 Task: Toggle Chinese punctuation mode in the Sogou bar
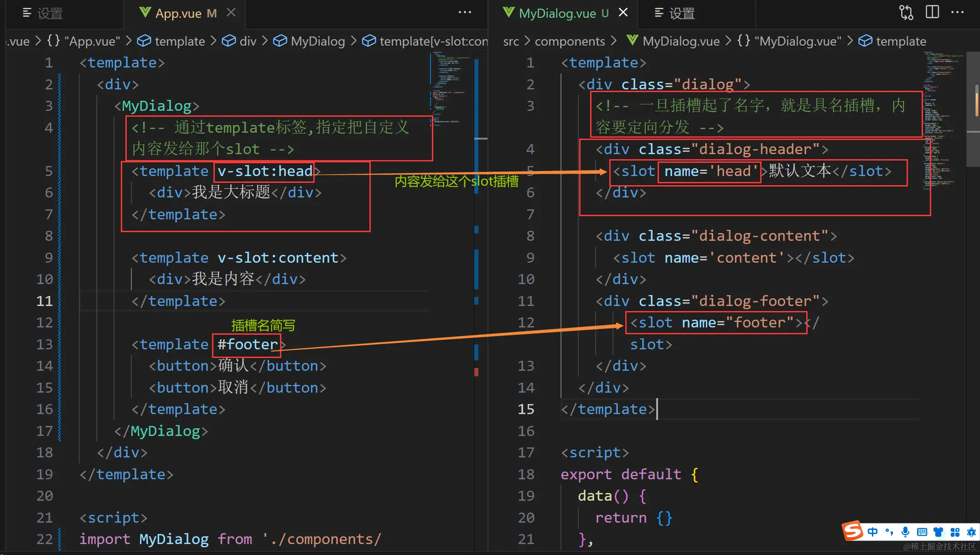point(889,532)
